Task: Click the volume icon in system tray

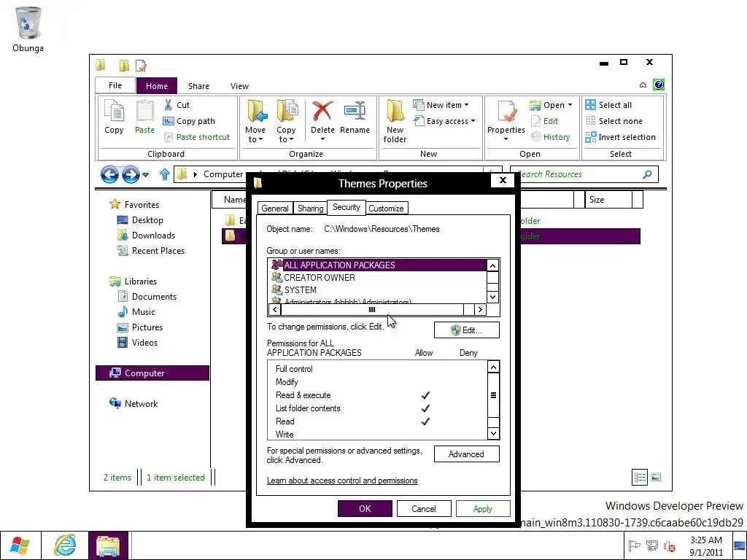Action: pos(670,546)
